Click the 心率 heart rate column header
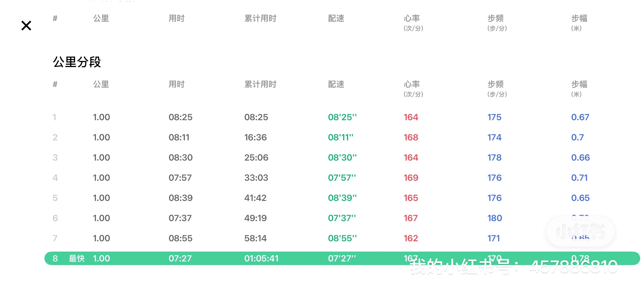The image size is (644, 296). pyautogui.click(x=412, y=84)
